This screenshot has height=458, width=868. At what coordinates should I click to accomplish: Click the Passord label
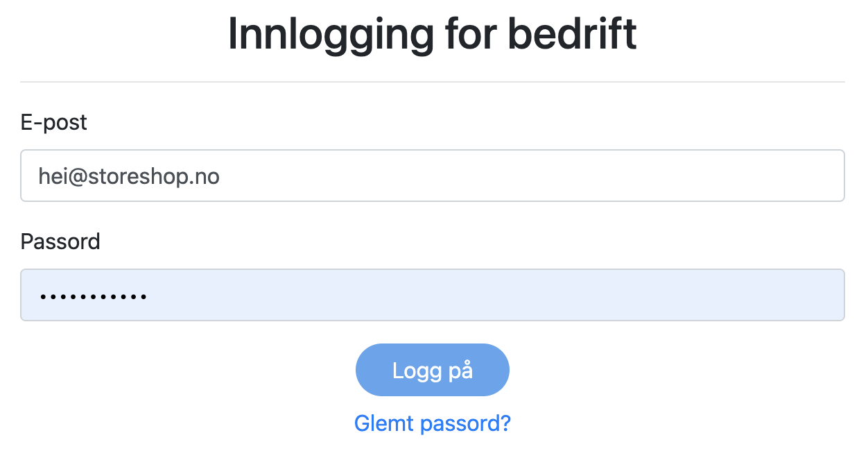[60, 241]
